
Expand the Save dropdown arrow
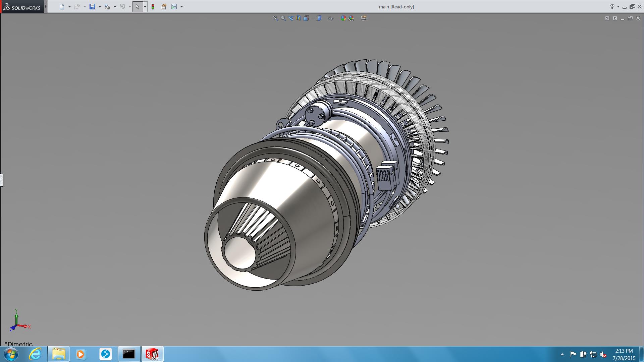click(x=100, y=7)
